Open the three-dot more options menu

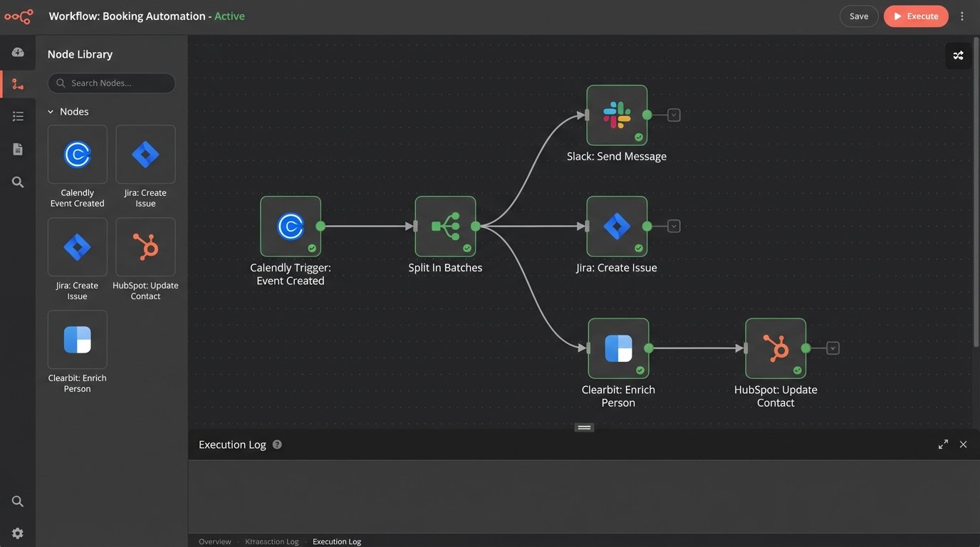[x=962, y=16]
